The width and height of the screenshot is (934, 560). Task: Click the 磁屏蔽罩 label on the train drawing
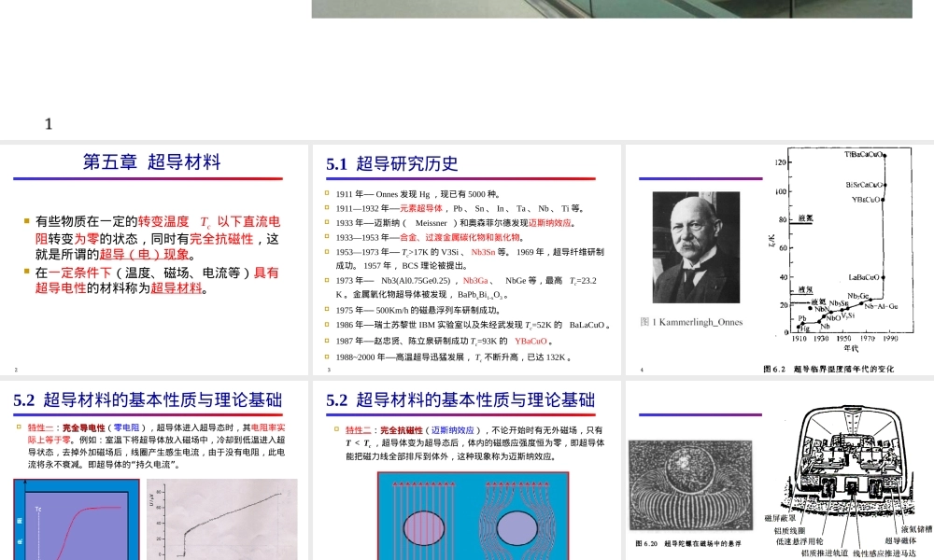point(780,518)
